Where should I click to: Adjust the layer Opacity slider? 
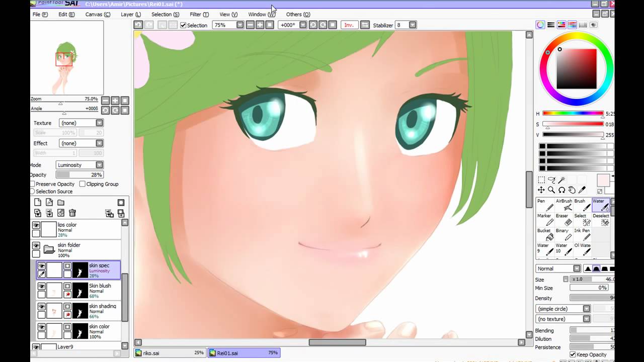click(x=79, y=175)
